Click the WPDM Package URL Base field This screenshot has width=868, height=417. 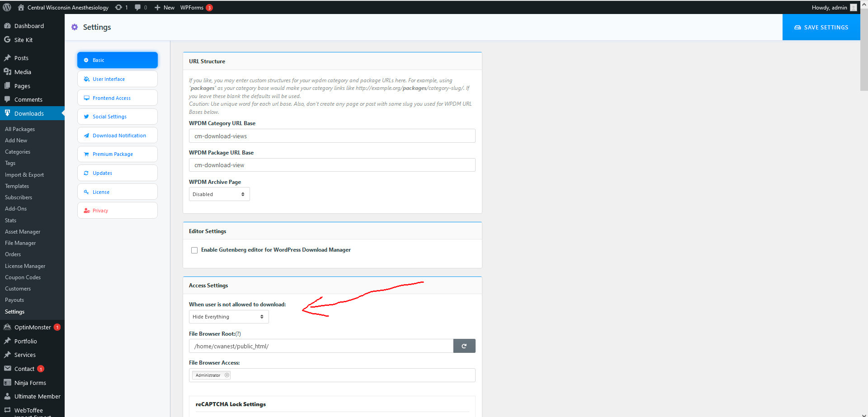[332, 165]
